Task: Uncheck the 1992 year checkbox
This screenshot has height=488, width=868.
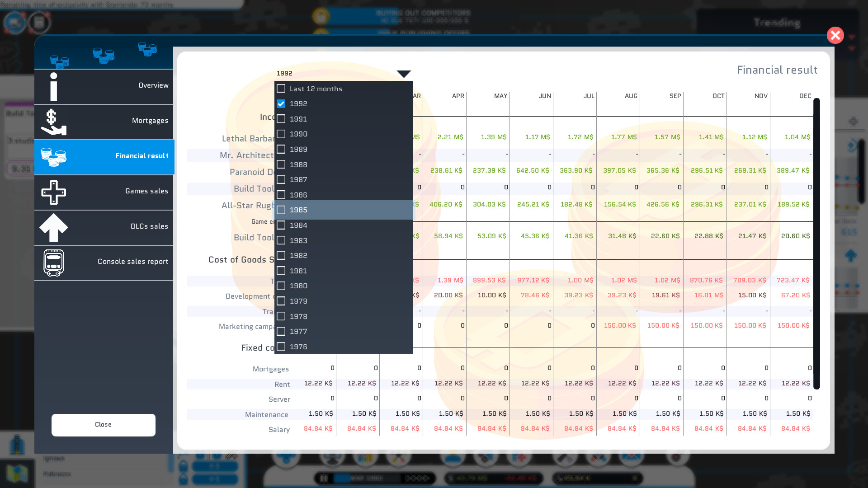Action: click(x=281, y=104)
